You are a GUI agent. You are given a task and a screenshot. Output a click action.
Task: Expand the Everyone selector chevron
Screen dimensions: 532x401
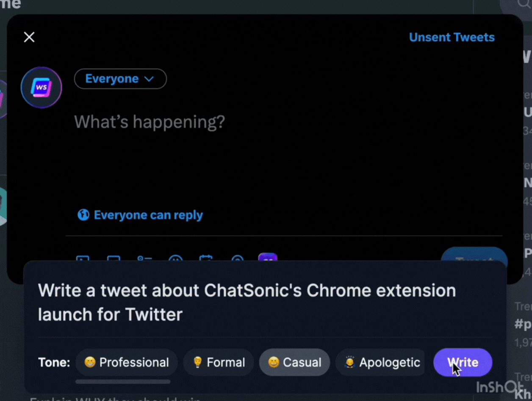click(149, 78)
